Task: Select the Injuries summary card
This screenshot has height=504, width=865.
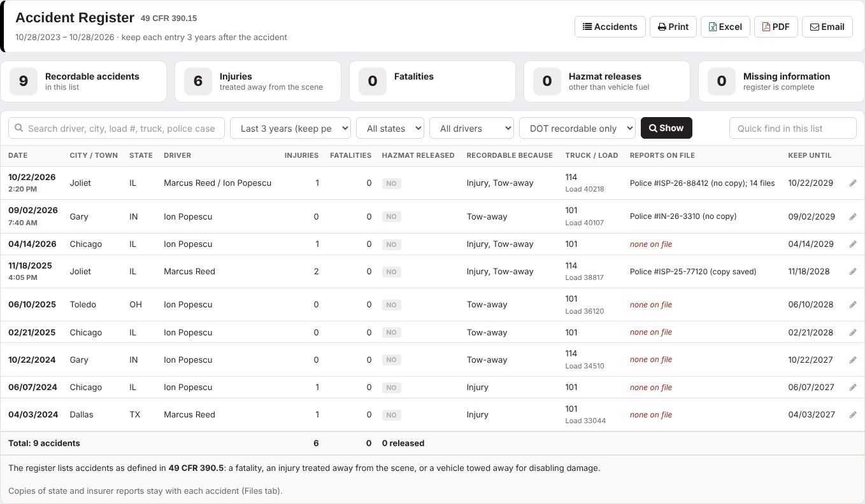Action: [x=258, y=81]
